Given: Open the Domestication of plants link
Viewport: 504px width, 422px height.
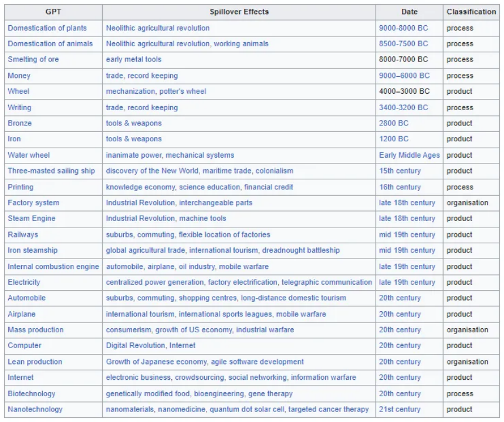Looking at the screenshot, I should click(x=48, y=28).
